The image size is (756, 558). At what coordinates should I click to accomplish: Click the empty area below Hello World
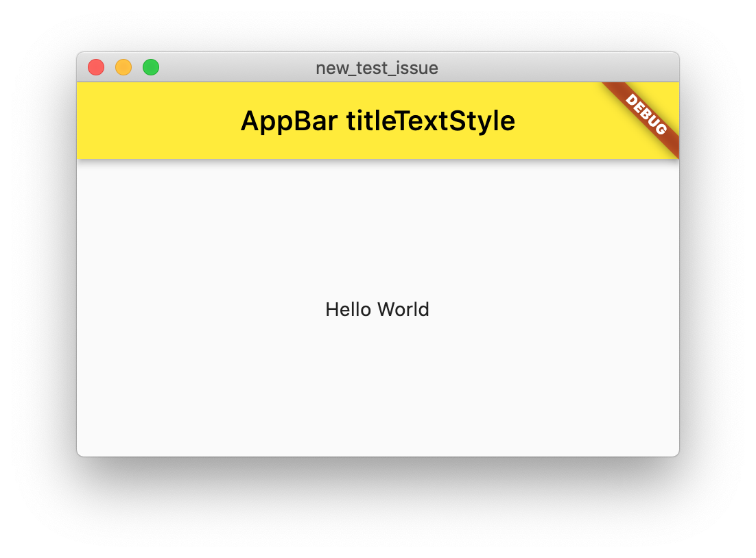(x=378, y=391)
